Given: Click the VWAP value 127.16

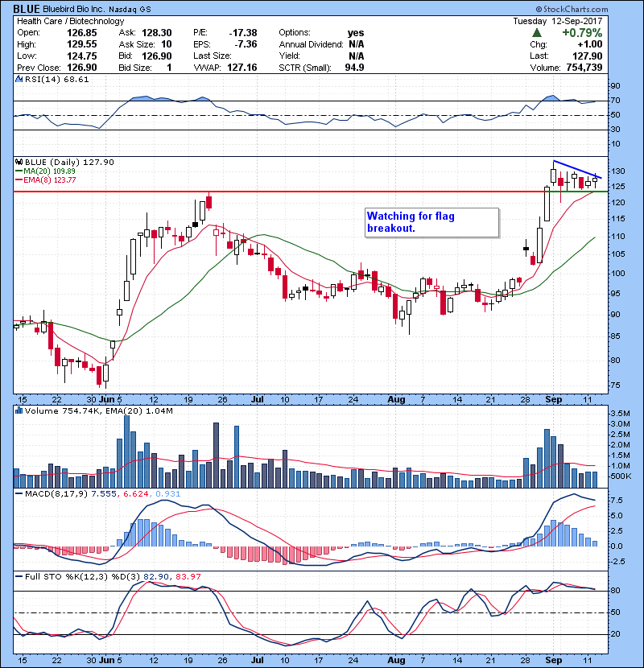Looking at the screenshot, I should 242,68.
